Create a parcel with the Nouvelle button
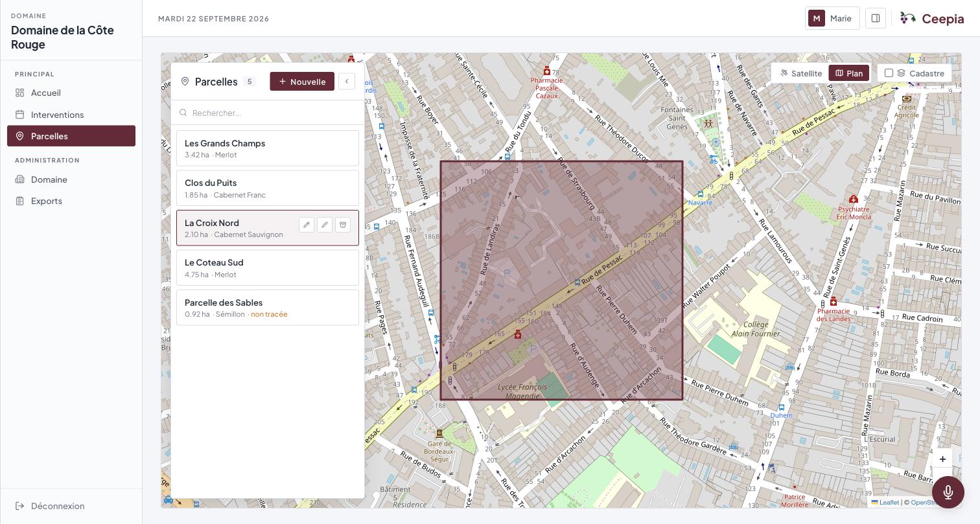 pos(302,82)
